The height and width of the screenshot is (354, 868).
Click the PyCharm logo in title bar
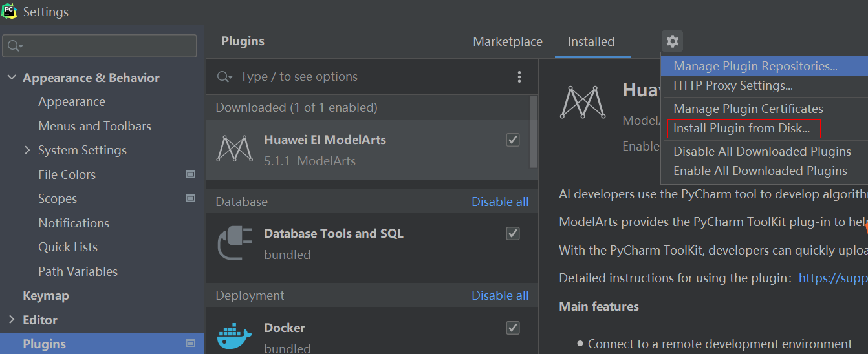[x=9, y=11]
